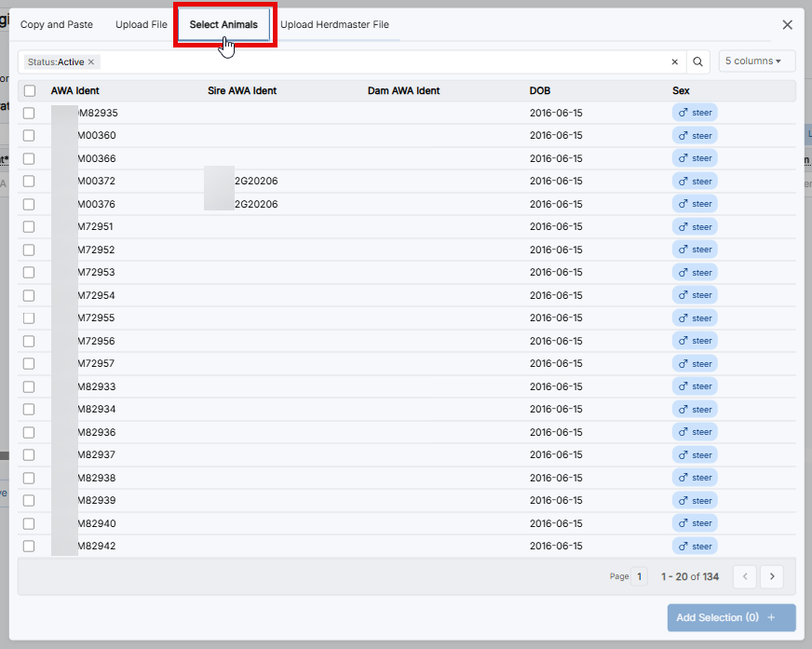Image resolution: width=812 pixels, height=649 pixels.
Task: Switch to Copy and Paste tab
Action: [x=57, y=25]
